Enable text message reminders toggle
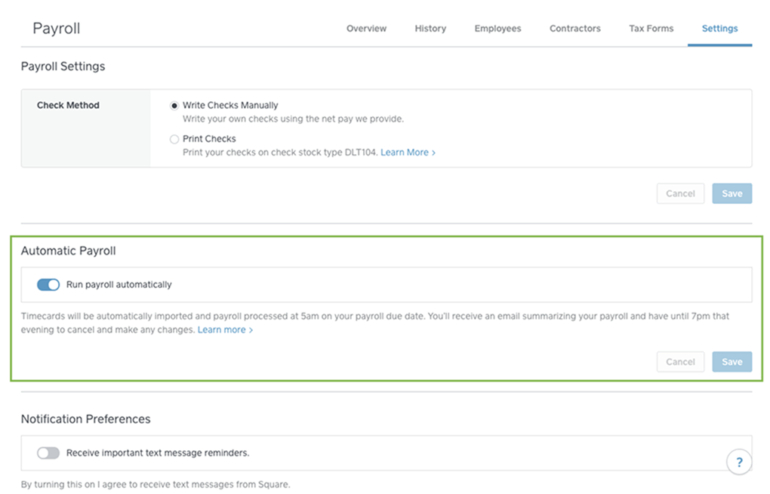770x494 pixels. point(48,453)
